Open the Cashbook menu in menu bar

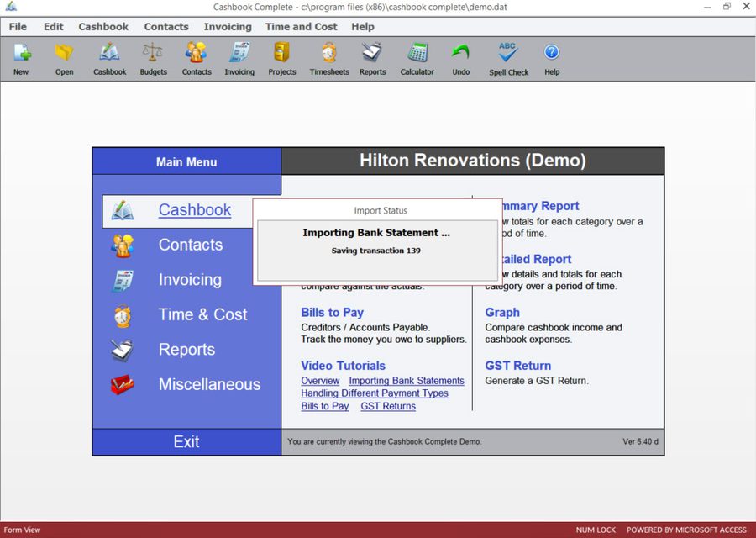tap(103, 27)
